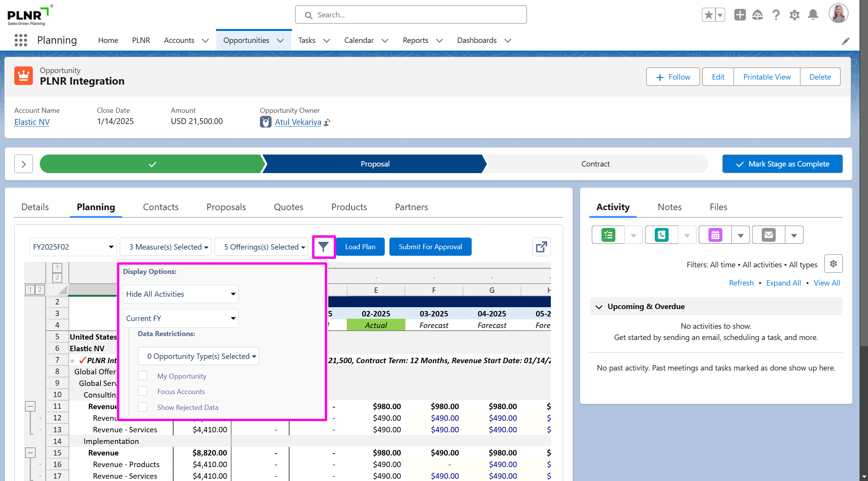Viewport: 868px width, 481px height.
Task: Open the App Launcher grid icon
Action: click(21, 40)
